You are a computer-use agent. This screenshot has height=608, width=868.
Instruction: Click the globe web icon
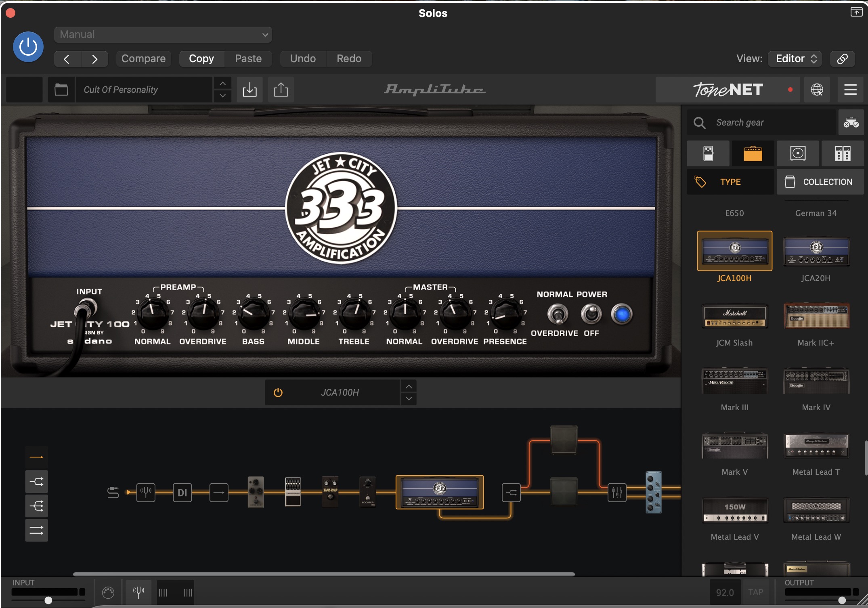click(x=817, y=90)
